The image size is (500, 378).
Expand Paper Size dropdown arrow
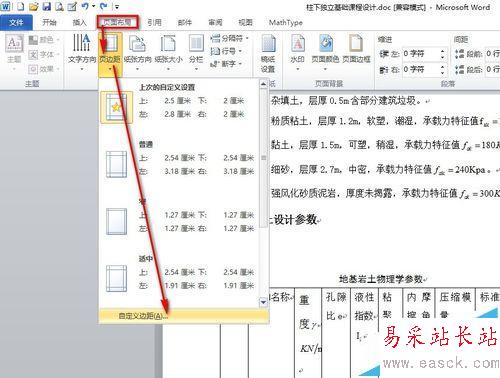click(168, 69)
